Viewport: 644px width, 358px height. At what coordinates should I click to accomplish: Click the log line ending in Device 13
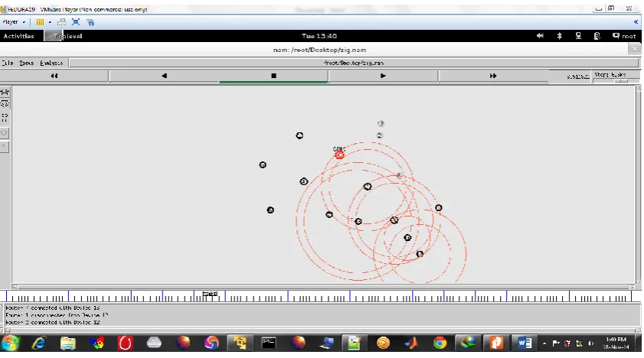53,308
